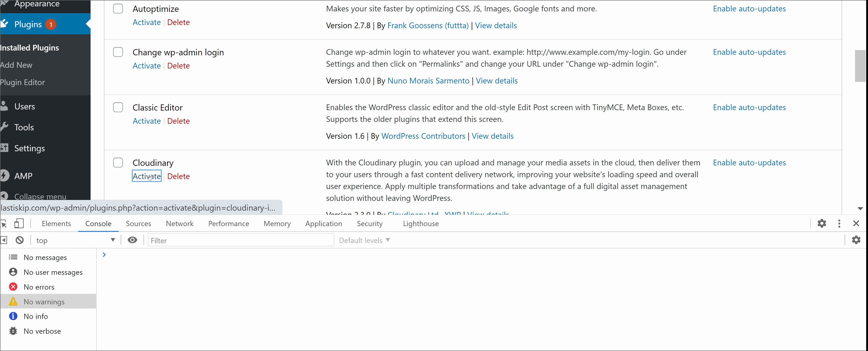Toggle the console sidebar icon
The height and width of the screenshot is (351, 868).
pos(4,240)
